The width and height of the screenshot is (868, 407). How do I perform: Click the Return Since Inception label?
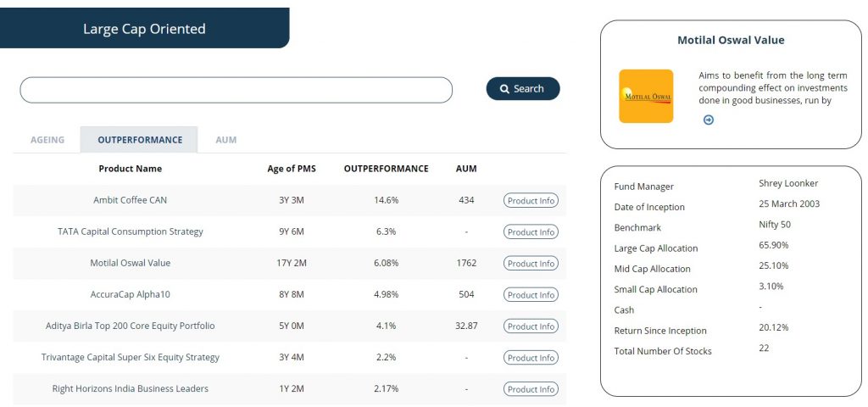pyautogui.click(x=660, y=331)
